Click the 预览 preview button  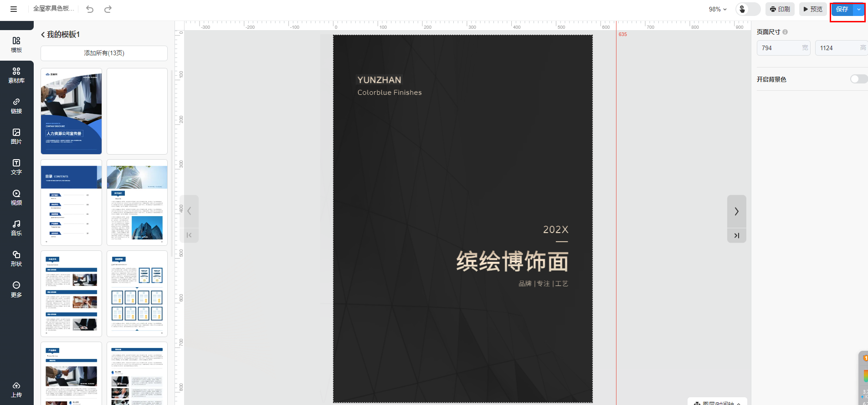pyautogui.click(x=813, y=9)
